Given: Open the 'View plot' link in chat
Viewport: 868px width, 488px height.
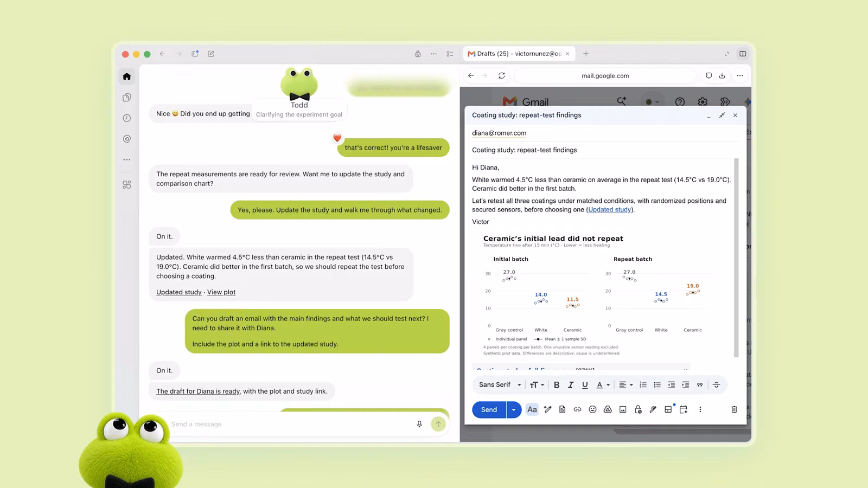Looking at the screenshot, I should click(x=221, y=292).
